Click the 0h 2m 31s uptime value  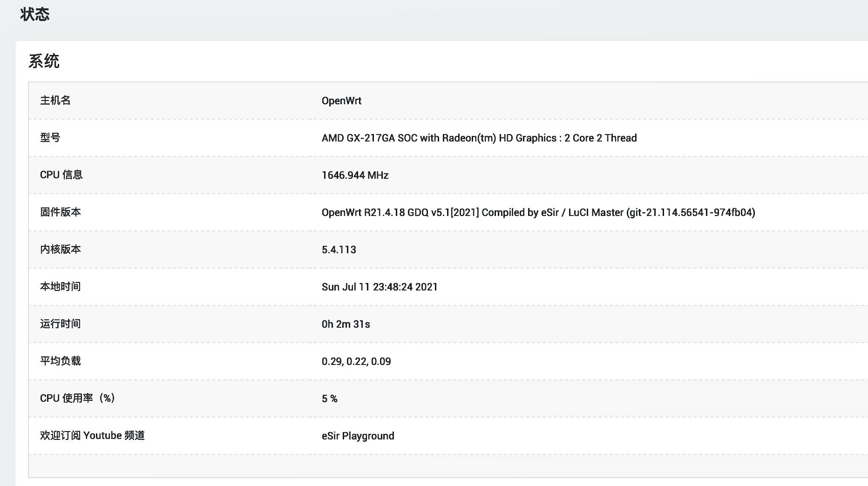[346, 324]
